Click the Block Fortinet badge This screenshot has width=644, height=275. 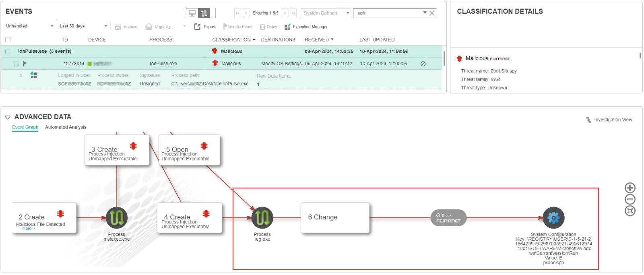click(448, 218)
